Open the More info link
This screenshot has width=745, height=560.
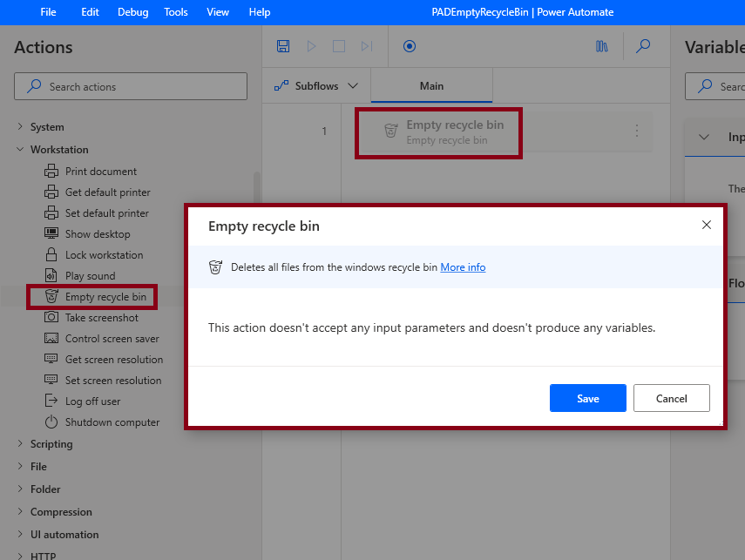click(463, 267)
